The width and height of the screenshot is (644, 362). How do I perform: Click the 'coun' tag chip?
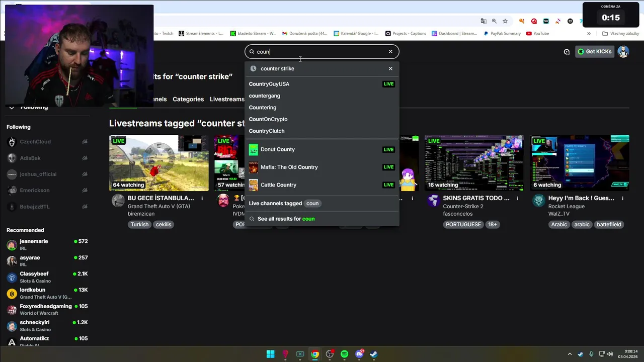tap(312, 203)
